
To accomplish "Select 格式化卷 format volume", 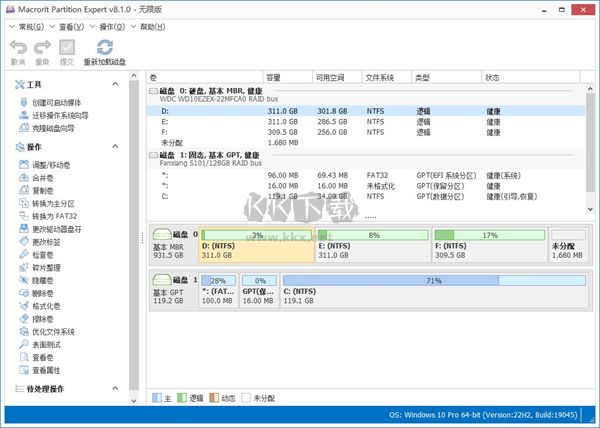I will coord(40,306).
